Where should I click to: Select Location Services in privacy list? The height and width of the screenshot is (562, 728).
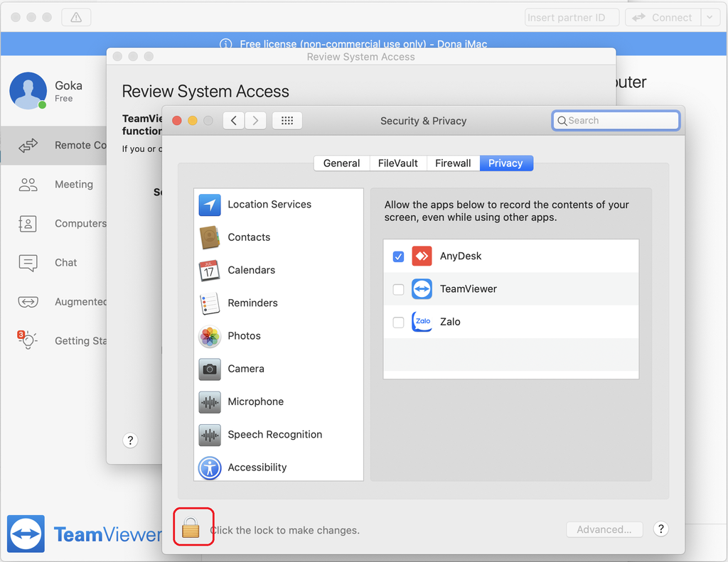(x=279, y=205)
